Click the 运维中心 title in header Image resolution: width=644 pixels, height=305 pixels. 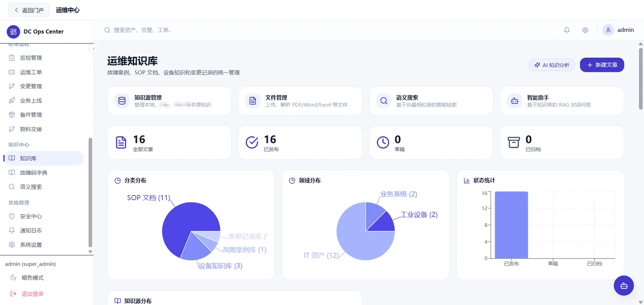point(68,10)
